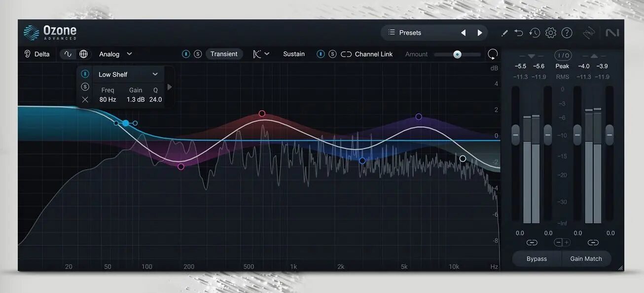Click the Gain Match button
644x293 pixels.
tap(586, 258)
